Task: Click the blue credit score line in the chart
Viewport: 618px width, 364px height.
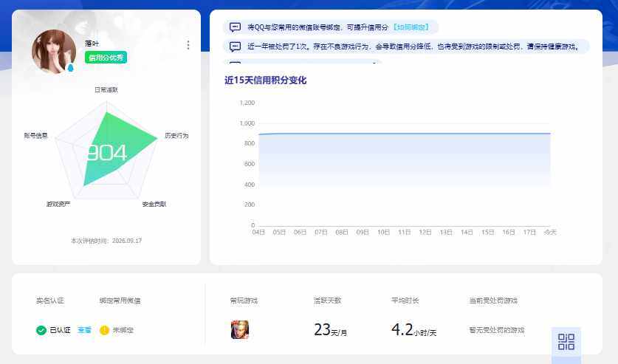Action: 405,134
